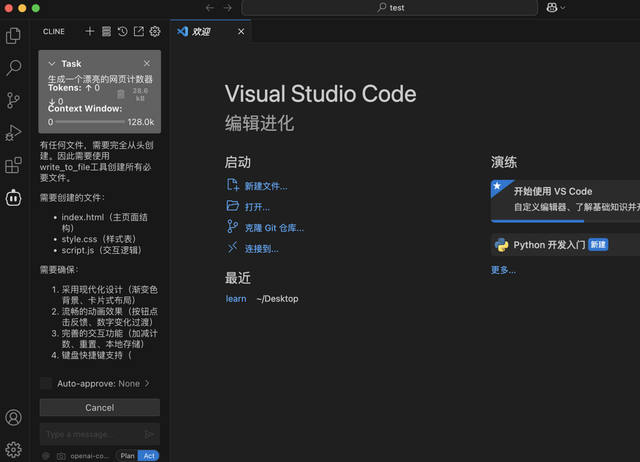Open Cline settings gear in panel header
Image resolution: width=640 pixels, height=462 pixels.
(155, 32)
